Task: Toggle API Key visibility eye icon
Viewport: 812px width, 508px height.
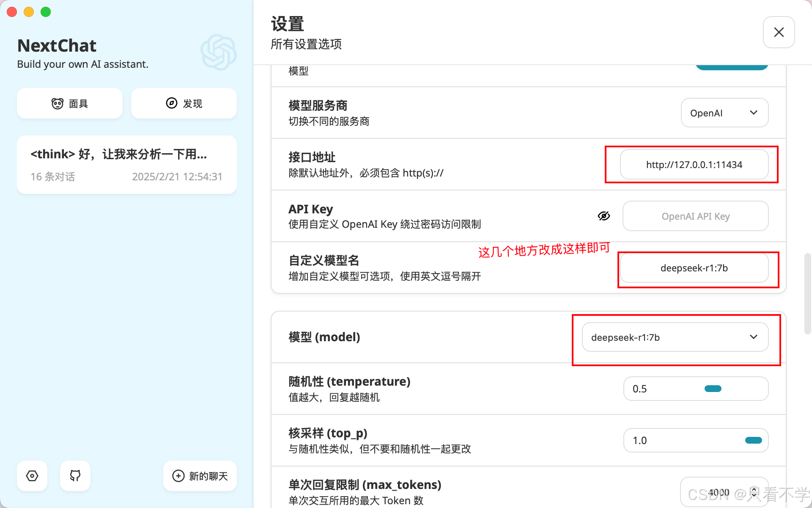Action: pos(604,216)
